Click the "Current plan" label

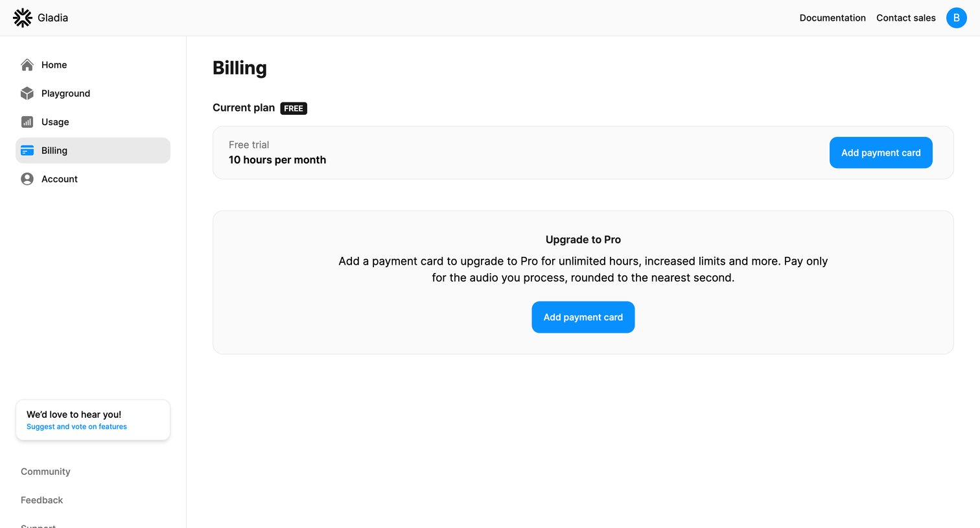pyautogui.click(x=244, y=108)
